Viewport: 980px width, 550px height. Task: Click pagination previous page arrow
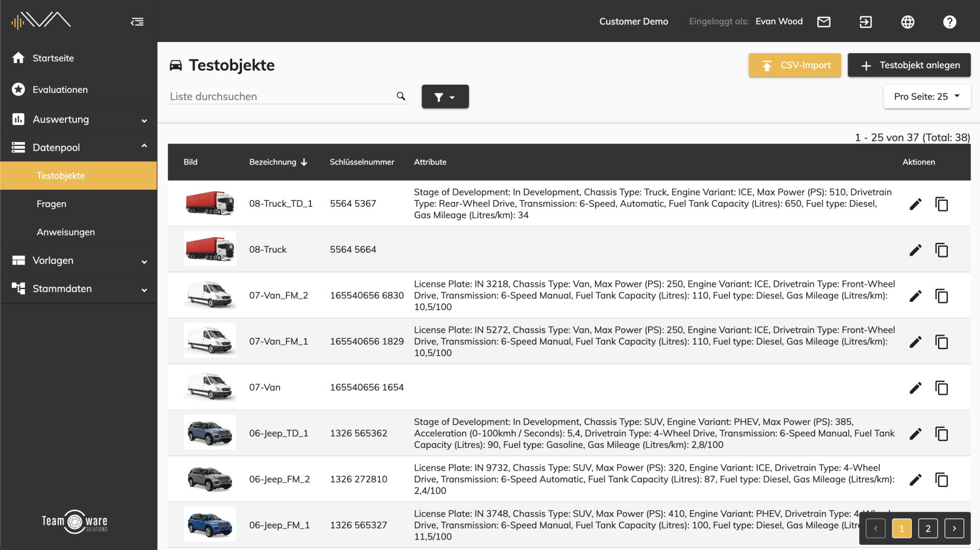point(876,528)
